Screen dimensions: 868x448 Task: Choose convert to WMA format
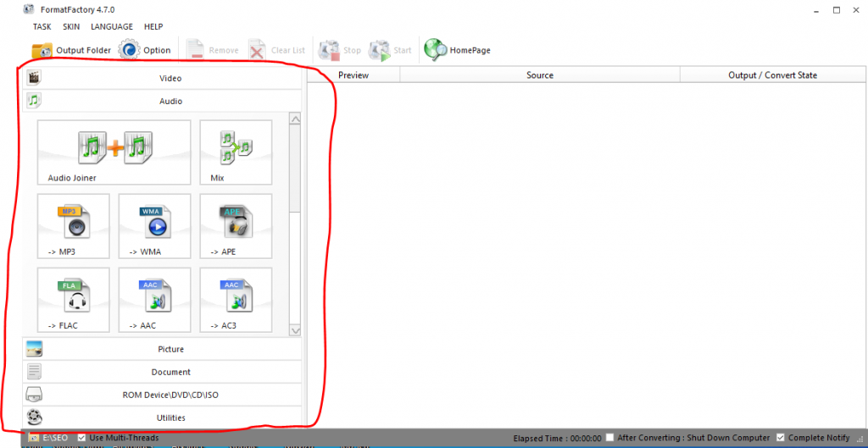click(x=154, y=225)
